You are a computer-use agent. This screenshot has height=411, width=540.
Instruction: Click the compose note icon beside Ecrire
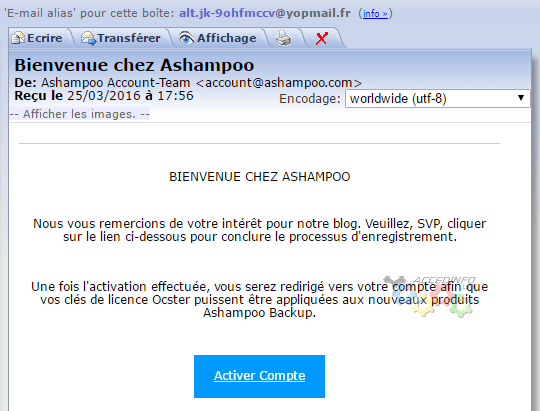point(18,38)
